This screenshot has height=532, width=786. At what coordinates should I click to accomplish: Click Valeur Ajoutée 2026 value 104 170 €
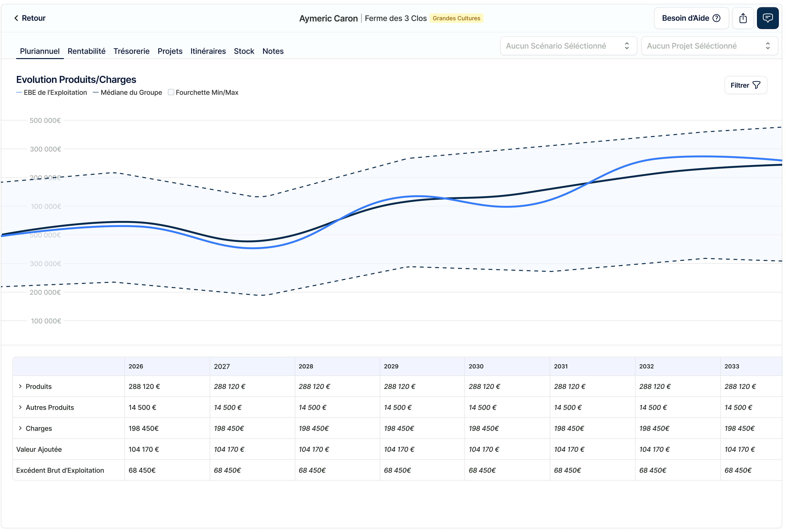(144, 449)
